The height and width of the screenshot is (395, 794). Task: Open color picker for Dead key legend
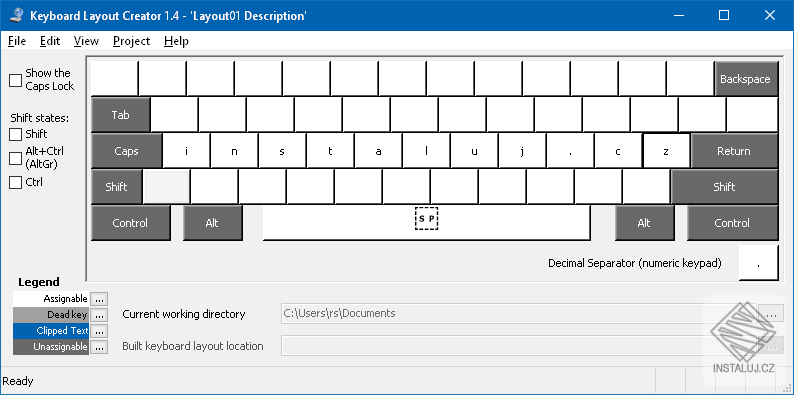pyautogui.click(x=99, y=315)
